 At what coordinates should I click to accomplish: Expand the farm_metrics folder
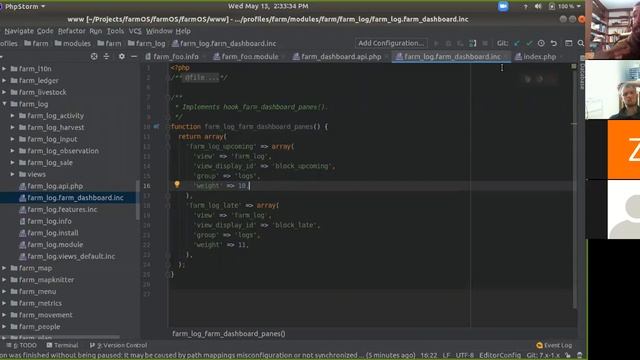[x=4, y=303]
